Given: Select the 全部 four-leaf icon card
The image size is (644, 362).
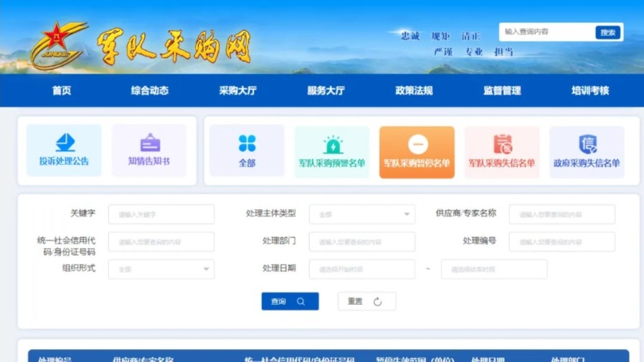Looking at the screenshot, I should pos(247,151).
